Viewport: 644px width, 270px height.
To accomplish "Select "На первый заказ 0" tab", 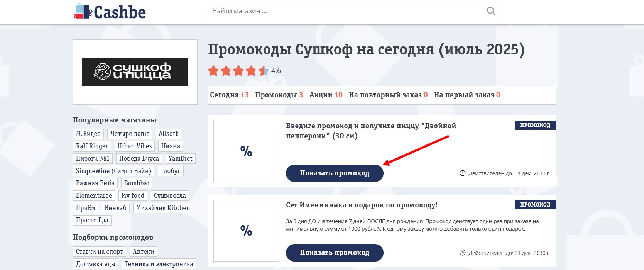I will 467,95.
